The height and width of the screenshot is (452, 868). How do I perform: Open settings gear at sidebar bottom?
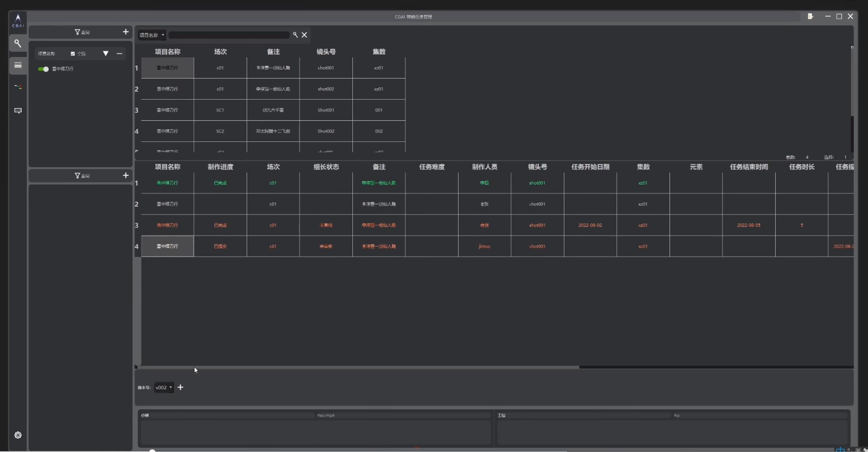(18, 435)
